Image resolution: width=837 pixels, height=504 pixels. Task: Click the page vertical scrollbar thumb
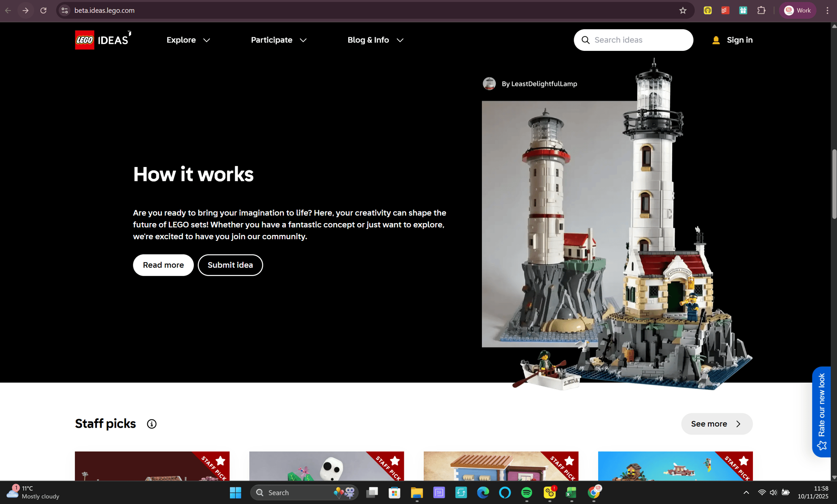pos(834,184)
